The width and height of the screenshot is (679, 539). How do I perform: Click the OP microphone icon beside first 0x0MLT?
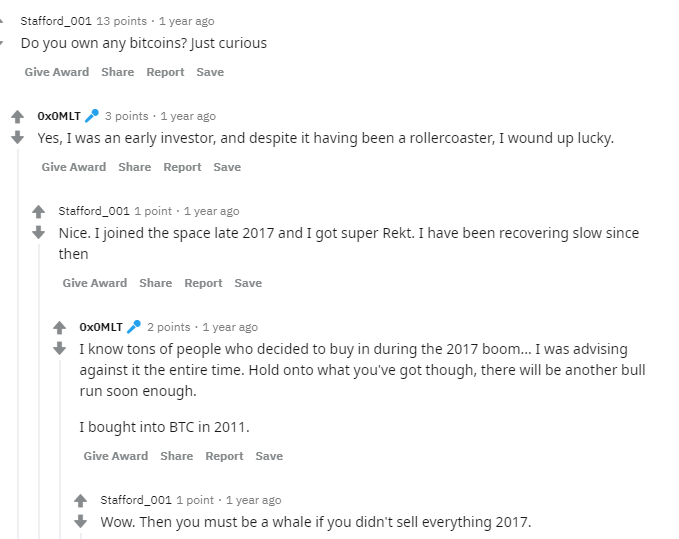point(92,116)
